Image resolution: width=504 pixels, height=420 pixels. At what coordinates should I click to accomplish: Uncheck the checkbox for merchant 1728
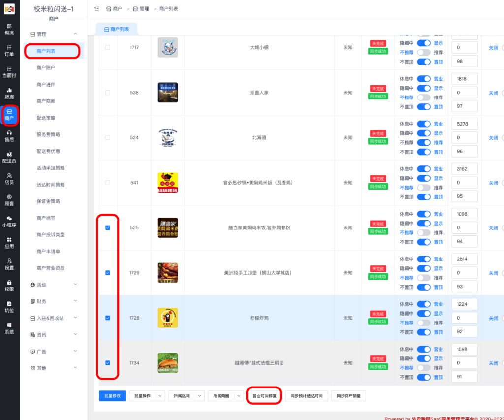[x=108, y=318]
